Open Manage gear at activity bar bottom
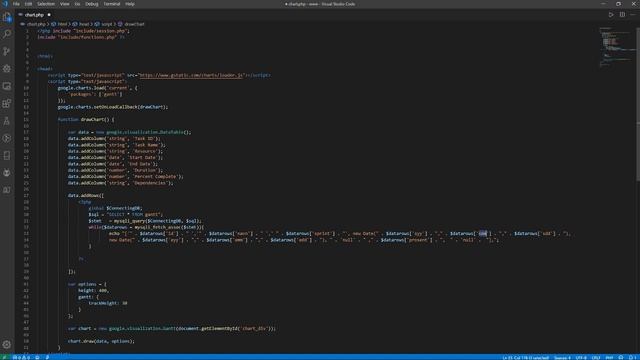The height and width of the screenshot is (360, 640). click(x=7, y=344)
